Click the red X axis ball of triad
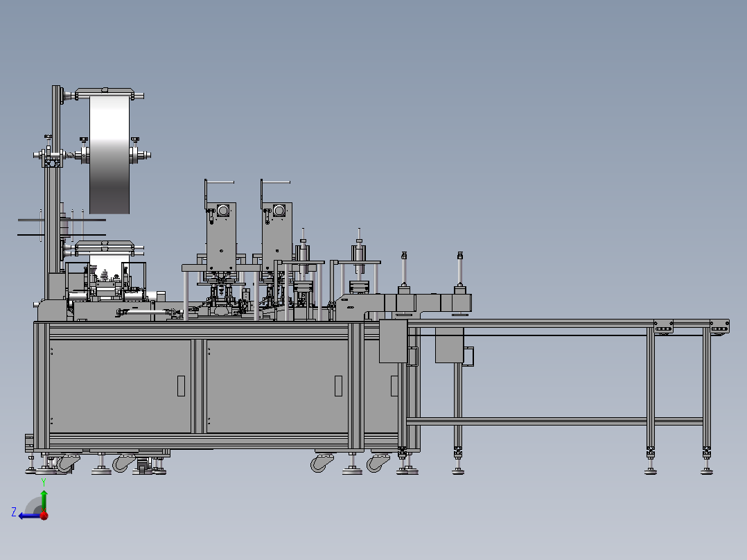 click(44, 515)
